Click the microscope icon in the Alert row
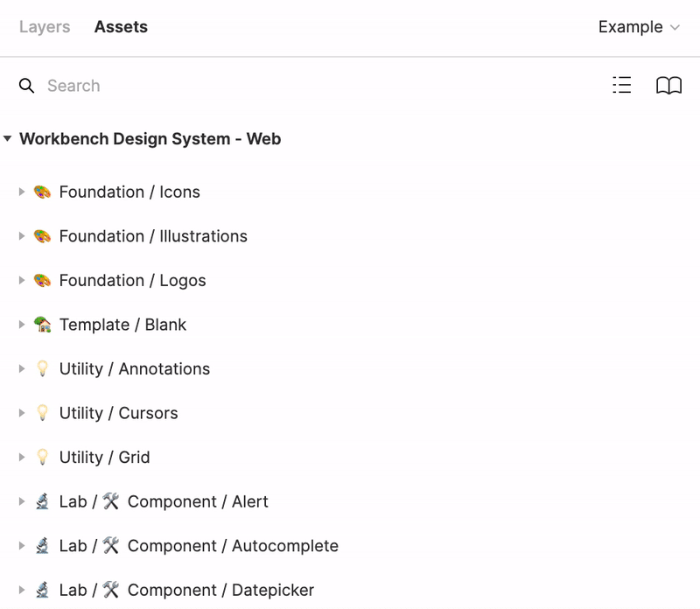The image size is (700, 609). pyautogui.click(x=42, y=501)
